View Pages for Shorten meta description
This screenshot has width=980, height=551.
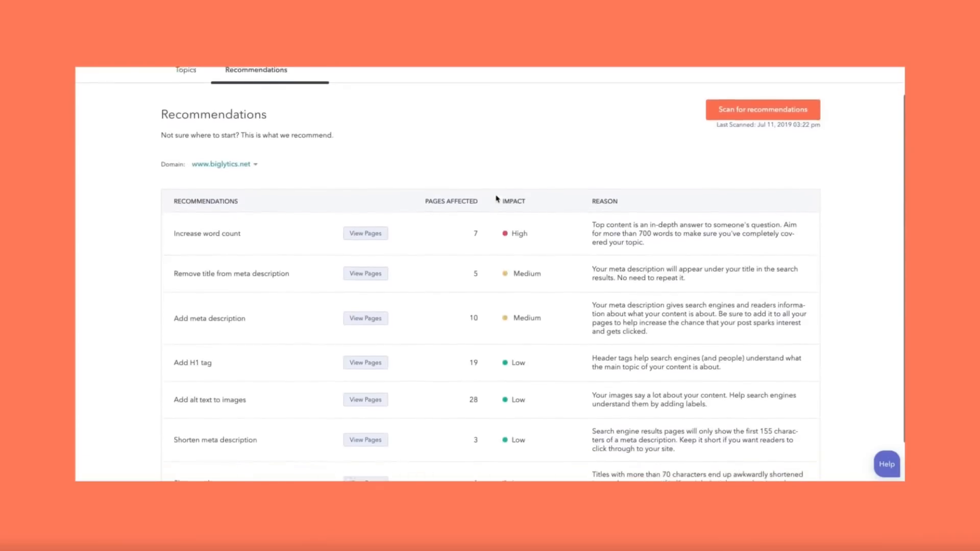(x=365, y=439)
